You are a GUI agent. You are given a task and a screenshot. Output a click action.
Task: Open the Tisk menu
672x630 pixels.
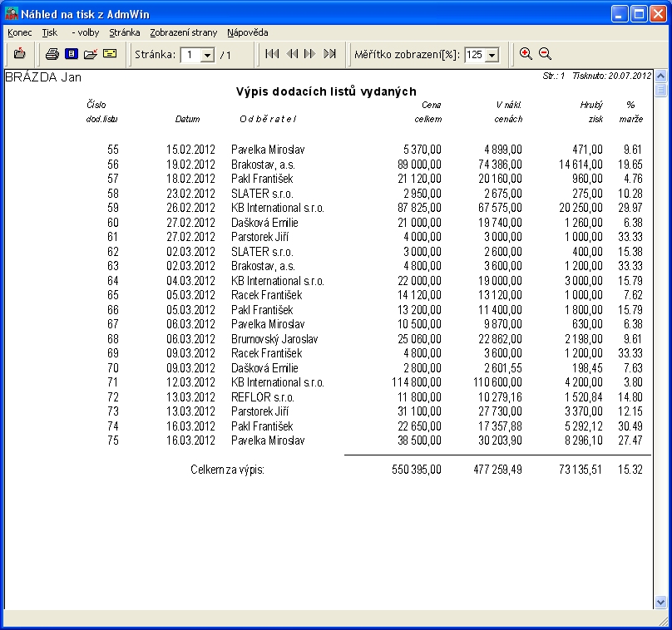(x=50, y=32)
